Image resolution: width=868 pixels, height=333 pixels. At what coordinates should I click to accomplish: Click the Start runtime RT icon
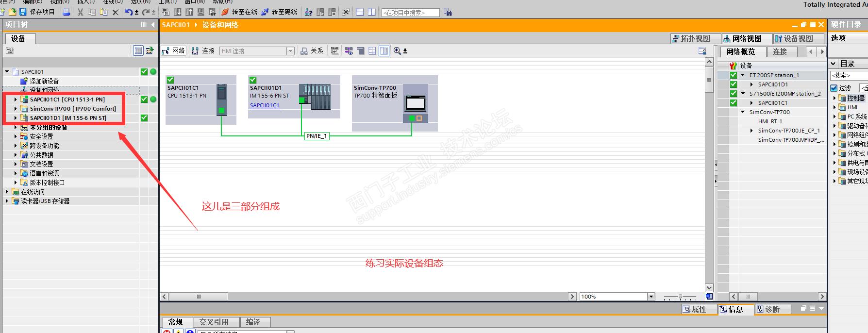[x=212, y=12]
